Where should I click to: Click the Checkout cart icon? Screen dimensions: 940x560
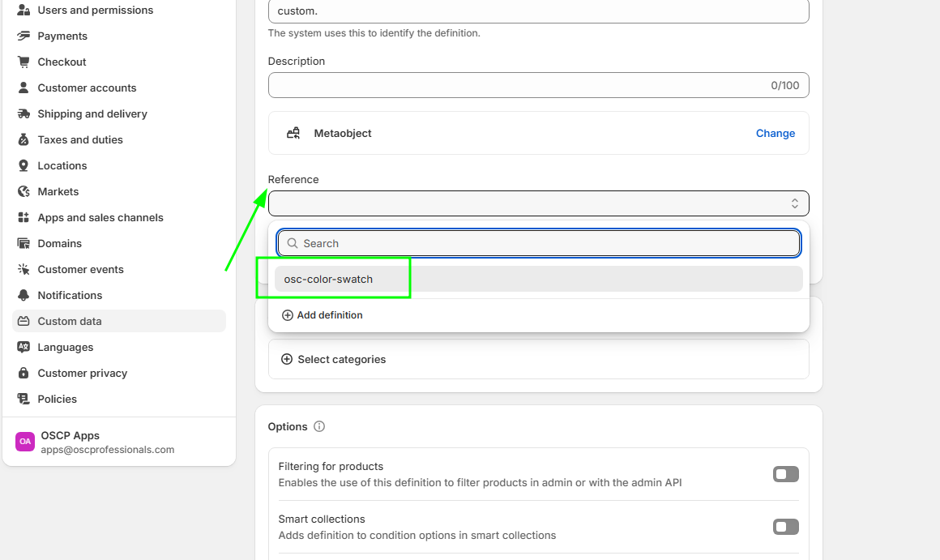click(23, 62)
